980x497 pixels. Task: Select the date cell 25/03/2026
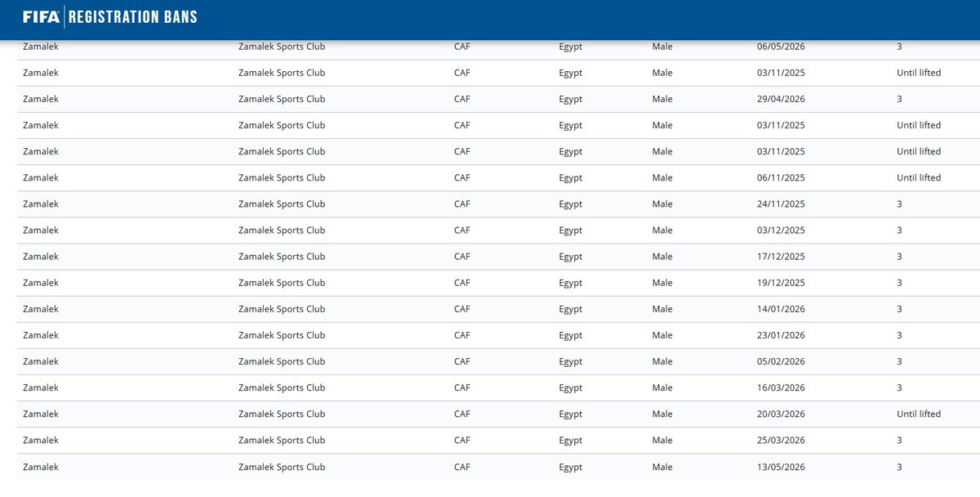pos(781,440)
